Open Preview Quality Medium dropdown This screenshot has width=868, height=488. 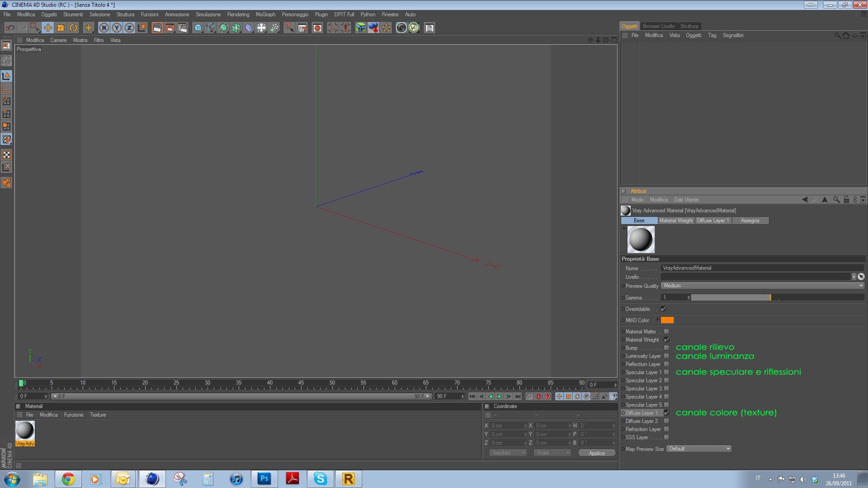pos(762,286)
